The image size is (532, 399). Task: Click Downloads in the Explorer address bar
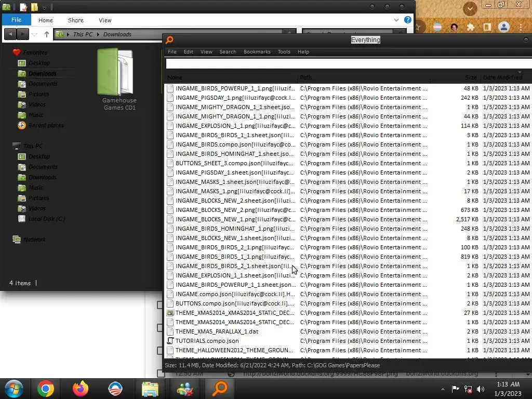pyautogui.click(x=117, y=34)
